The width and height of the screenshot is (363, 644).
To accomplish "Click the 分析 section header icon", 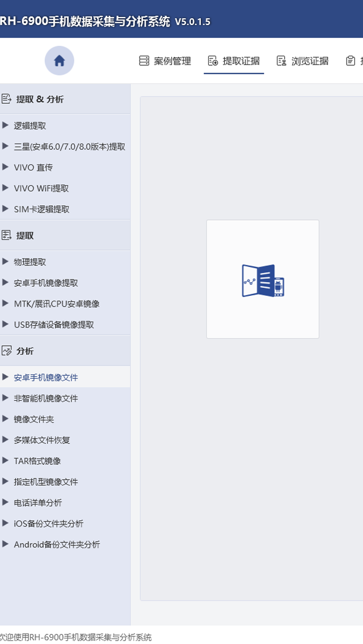I will [x=6, y=351].
